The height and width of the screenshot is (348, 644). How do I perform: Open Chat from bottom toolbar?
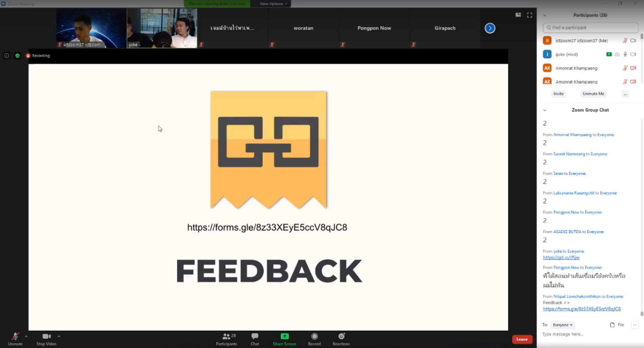[255, 339]
